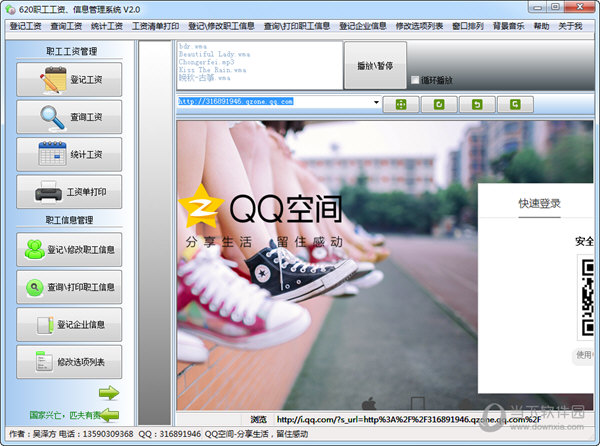Open 登记企业信息 in the sidebar
Image resolution: width=600 pixels, height=446 pixels.
[x=69, y=324]
